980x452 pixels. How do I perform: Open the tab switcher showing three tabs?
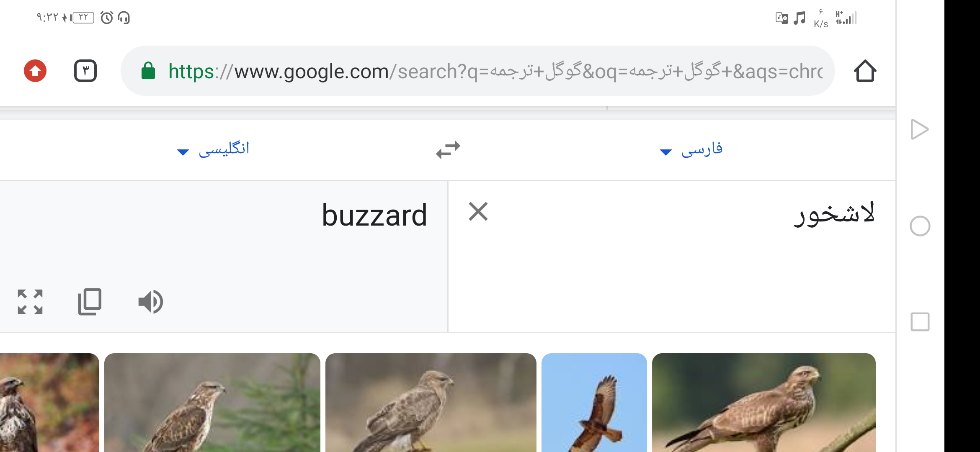point(85,71)
